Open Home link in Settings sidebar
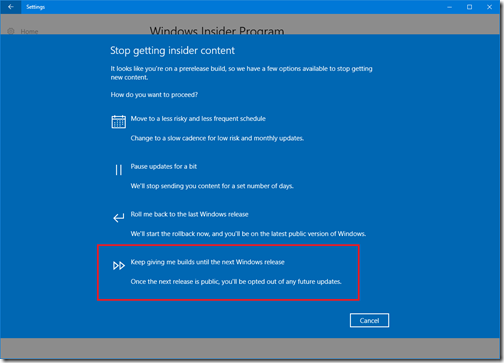504x363 pixels. [29, 32]
